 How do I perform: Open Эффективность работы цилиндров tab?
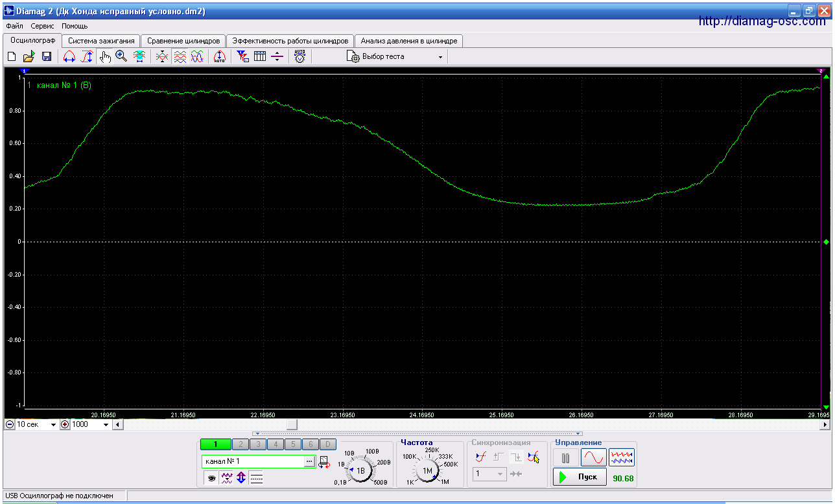coord(290,40)
